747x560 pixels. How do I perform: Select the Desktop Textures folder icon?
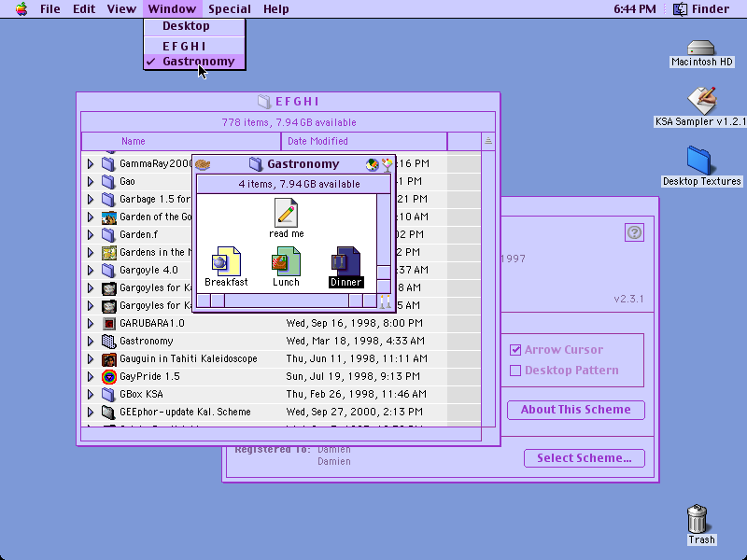[698, 160]
